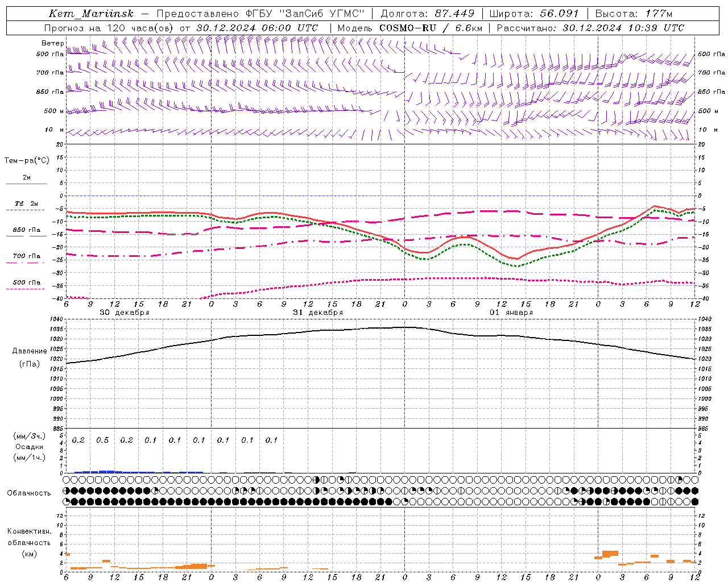Screen dimensions: 728x582
Task: Click the '700 гПа' temperature legend label
Action: (x=27, y=256)
